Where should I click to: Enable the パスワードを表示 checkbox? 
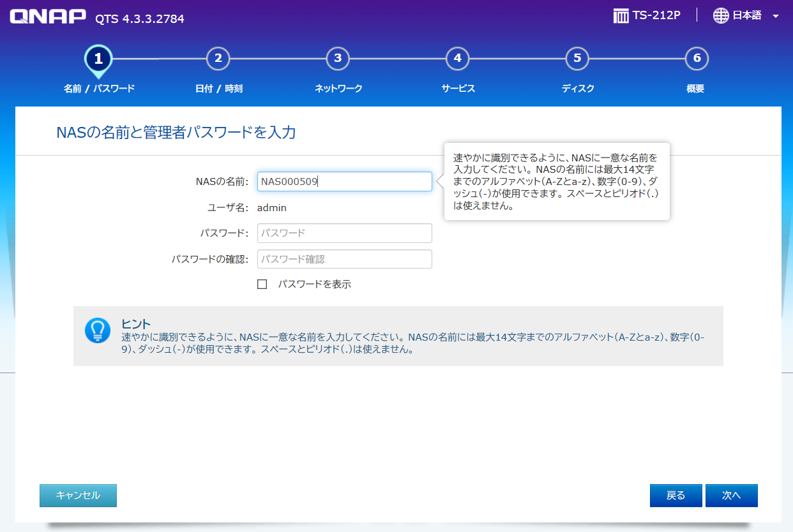(262, 284)
